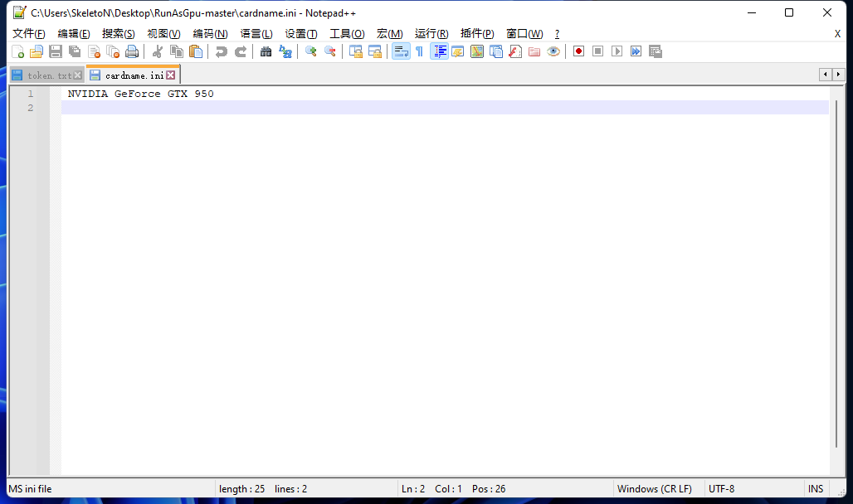Viewport: 853px width, 504px height.
Task: Click the Windows (CR LF) status bar field
Action: coord(655,489)
